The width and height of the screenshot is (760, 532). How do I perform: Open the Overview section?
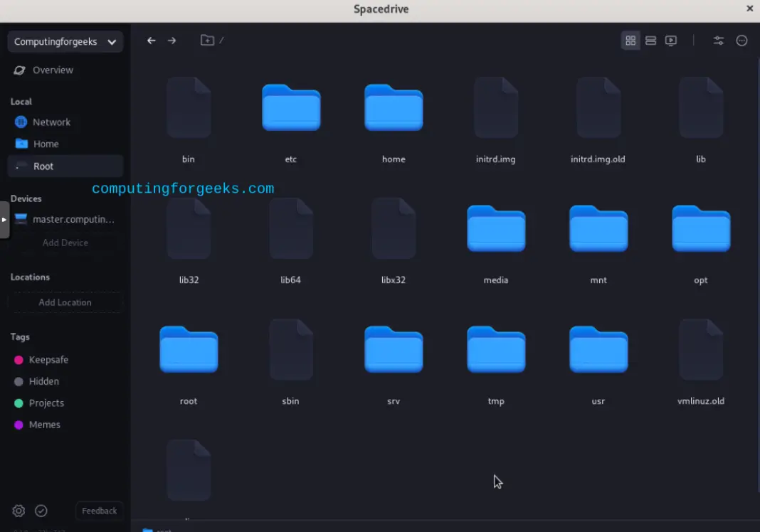(53, 70)
